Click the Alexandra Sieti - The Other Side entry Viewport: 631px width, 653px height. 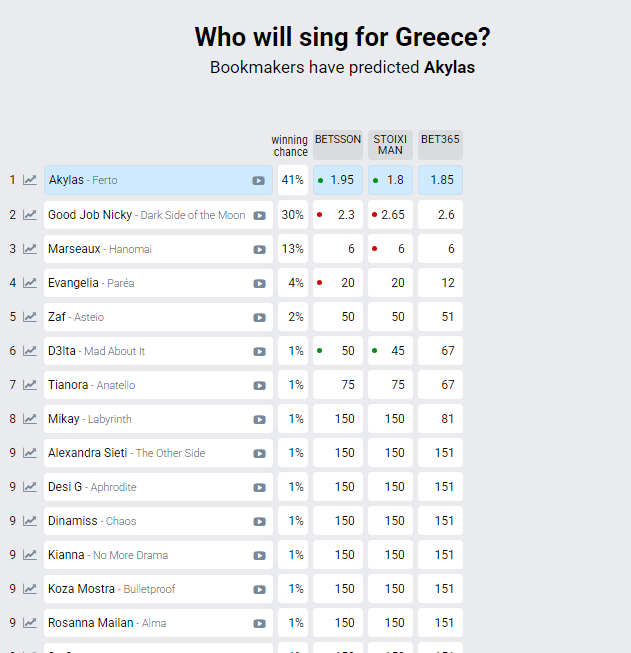[x=126, y=453]
